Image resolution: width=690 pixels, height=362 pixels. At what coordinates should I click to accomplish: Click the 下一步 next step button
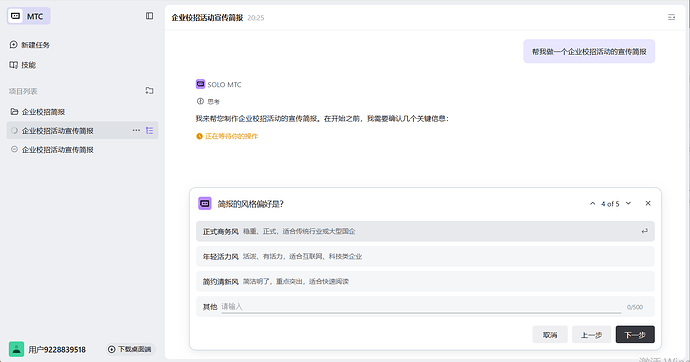click(635, 335)
